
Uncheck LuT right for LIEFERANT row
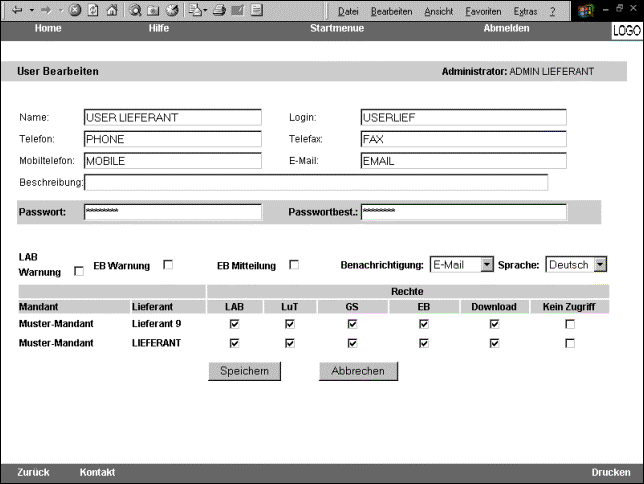(290, 343)
